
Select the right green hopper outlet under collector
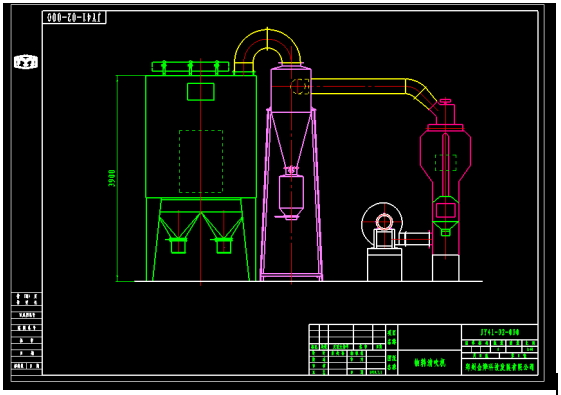click(224, 245)
